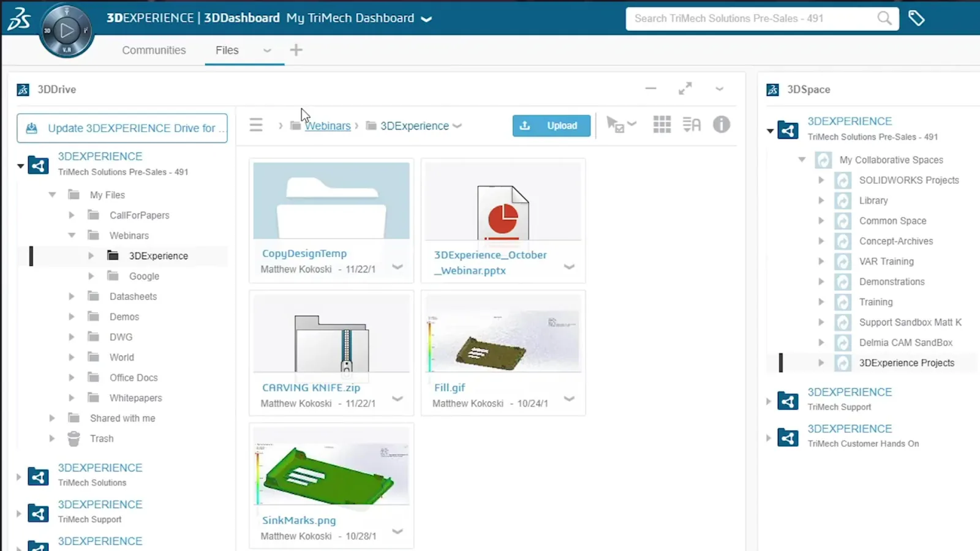This screenshot has width=980, height=551.
Task: Open the My TriMech Dashboard dropdown
Action: [426, 19]
